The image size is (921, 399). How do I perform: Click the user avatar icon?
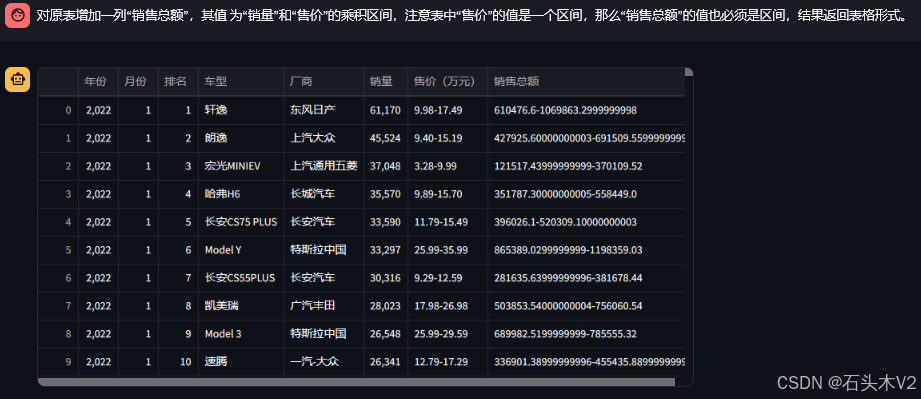click(x=17, y=15)
